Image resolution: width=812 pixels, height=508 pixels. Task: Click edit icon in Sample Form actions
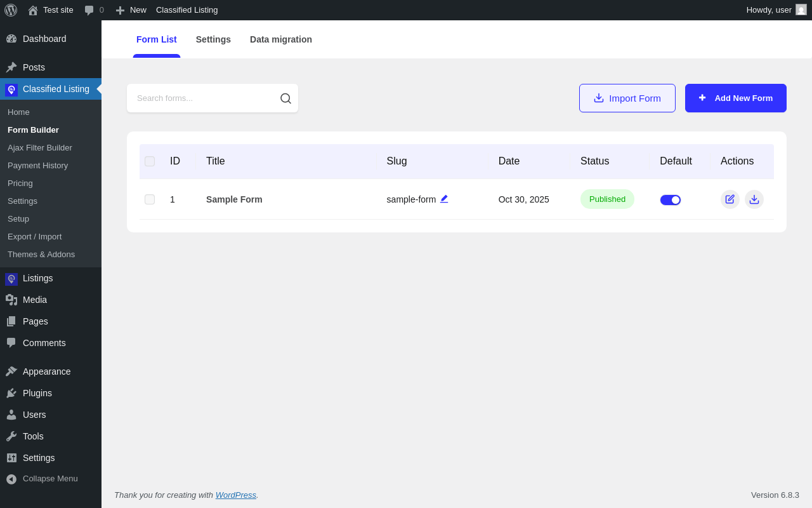pyautogui.click(x=730, y=199)
